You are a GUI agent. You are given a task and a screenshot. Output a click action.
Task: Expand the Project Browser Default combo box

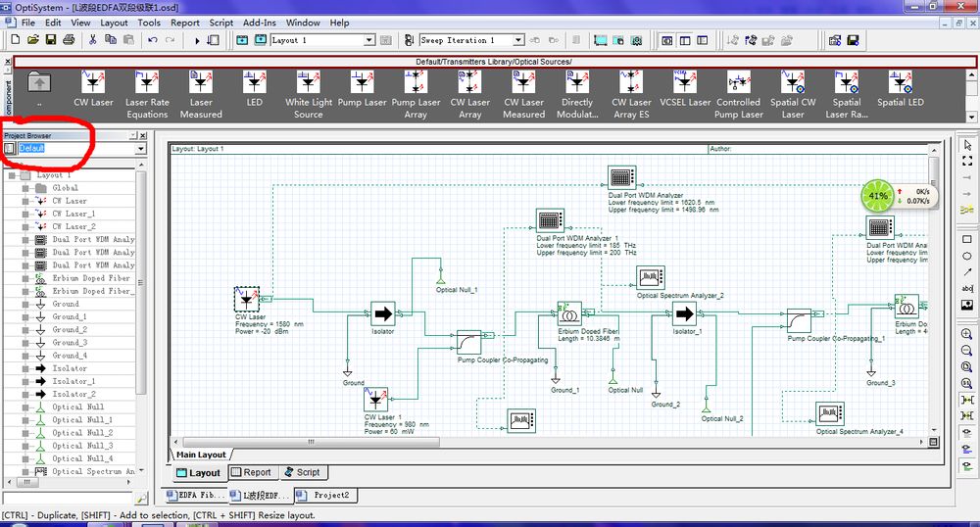(141, 149)
